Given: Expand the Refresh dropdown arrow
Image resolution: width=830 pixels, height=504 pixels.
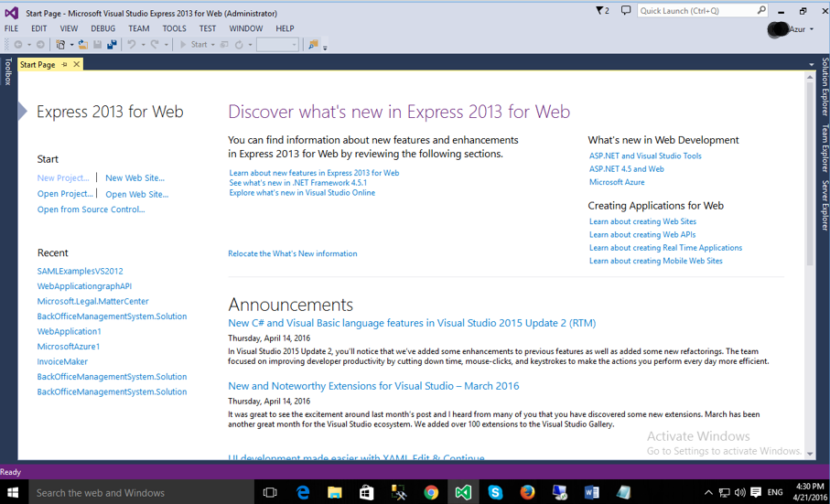Looking at the screenshot, I should coord(251,45).
